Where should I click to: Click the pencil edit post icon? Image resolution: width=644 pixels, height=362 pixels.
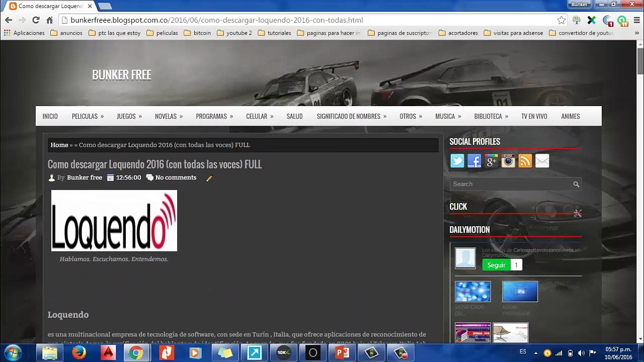tap(209, 178)
